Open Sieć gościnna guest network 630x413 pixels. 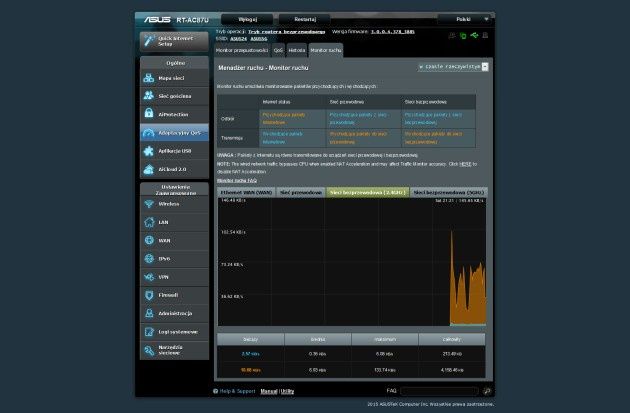point(174,96)
